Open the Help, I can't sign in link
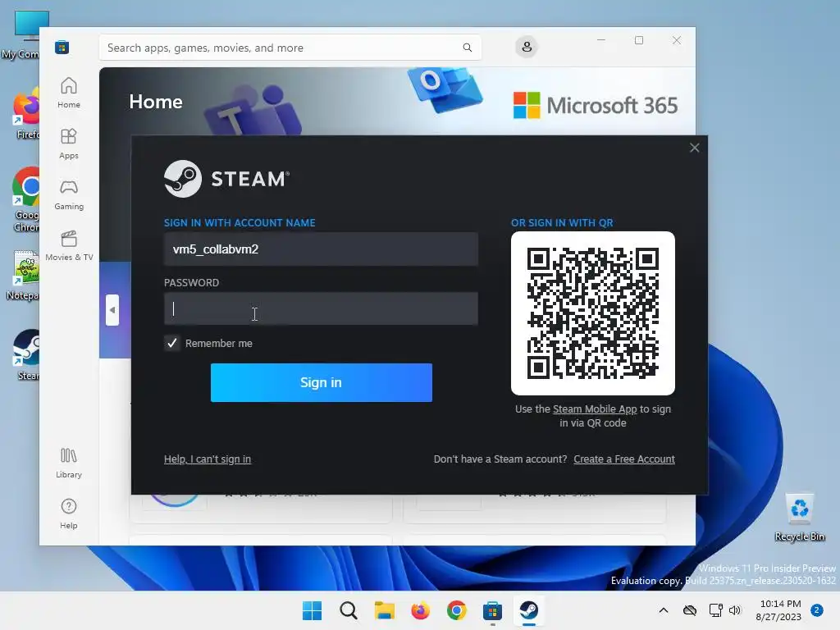This screenshot has width=840, height=630. 208,459
